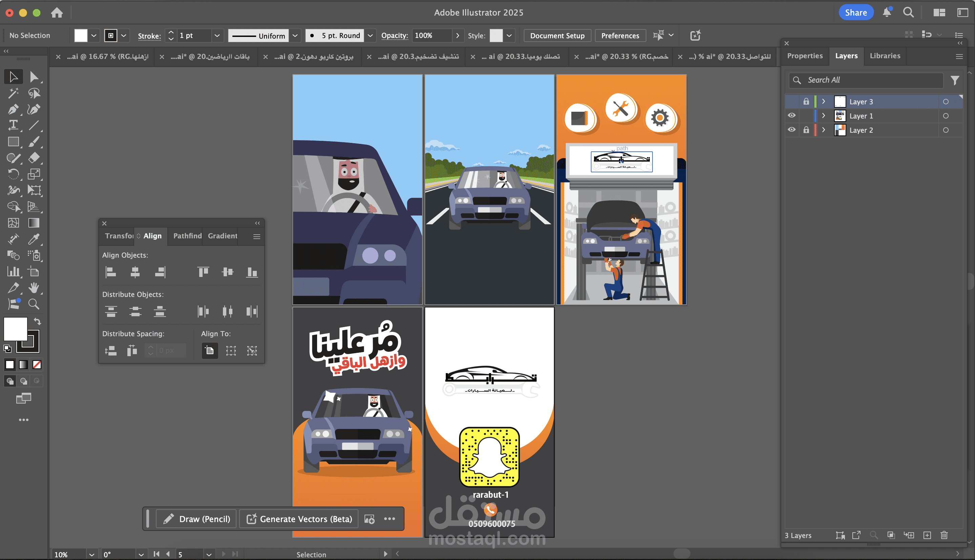Hide Layer 1 using eye icon

791,115
